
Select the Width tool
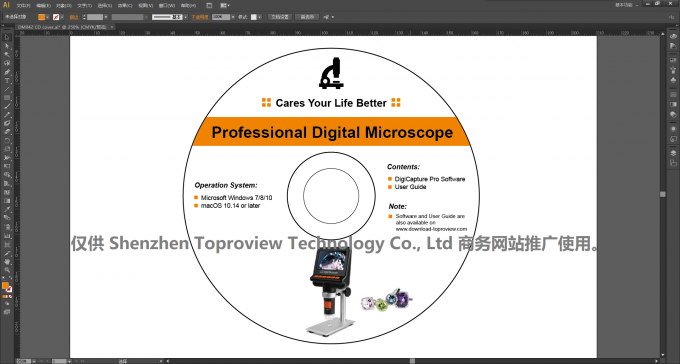7,157
